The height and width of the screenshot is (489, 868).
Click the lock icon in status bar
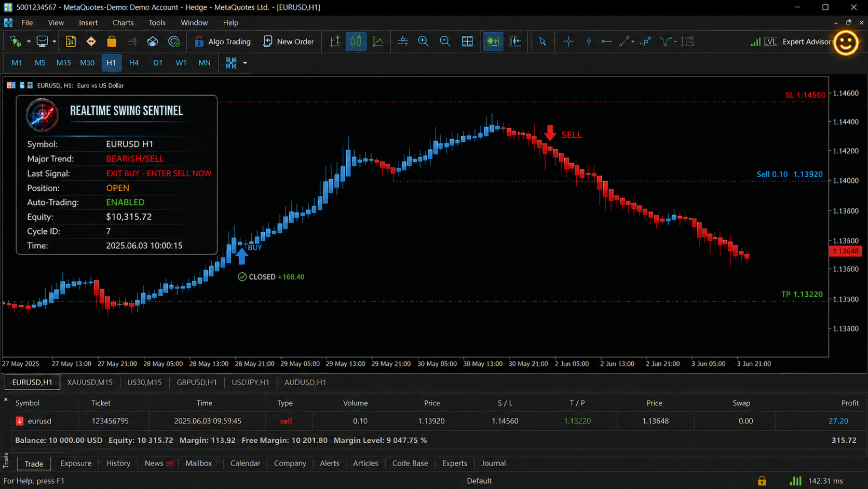(x=762, y=481)
